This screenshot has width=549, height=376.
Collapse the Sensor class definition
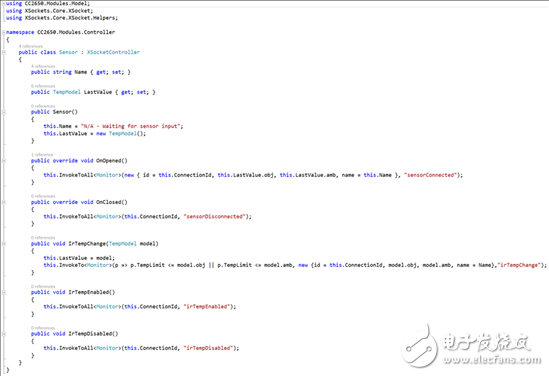click(4, 52)
